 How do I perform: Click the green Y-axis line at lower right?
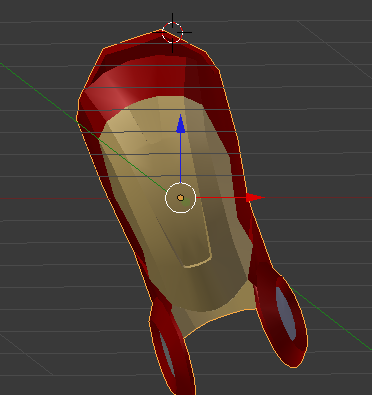330,318
